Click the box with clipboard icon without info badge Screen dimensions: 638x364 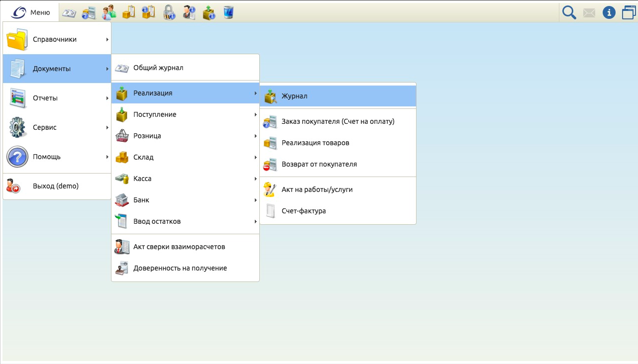click(x=129, y=12)
